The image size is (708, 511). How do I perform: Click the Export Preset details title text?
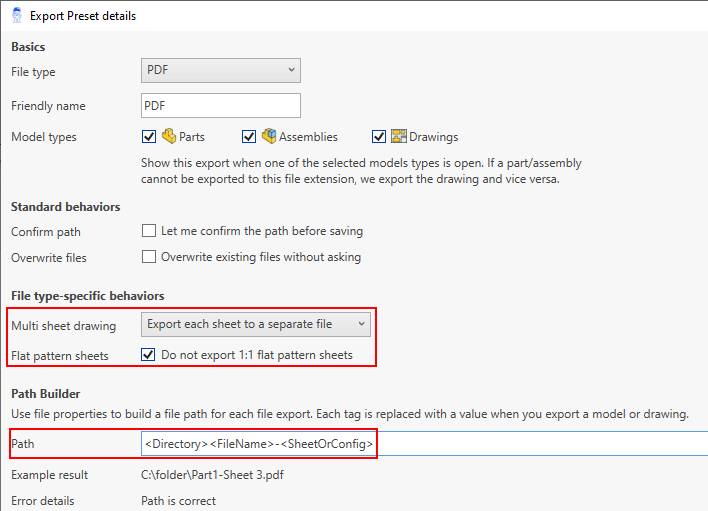point(83,16)
